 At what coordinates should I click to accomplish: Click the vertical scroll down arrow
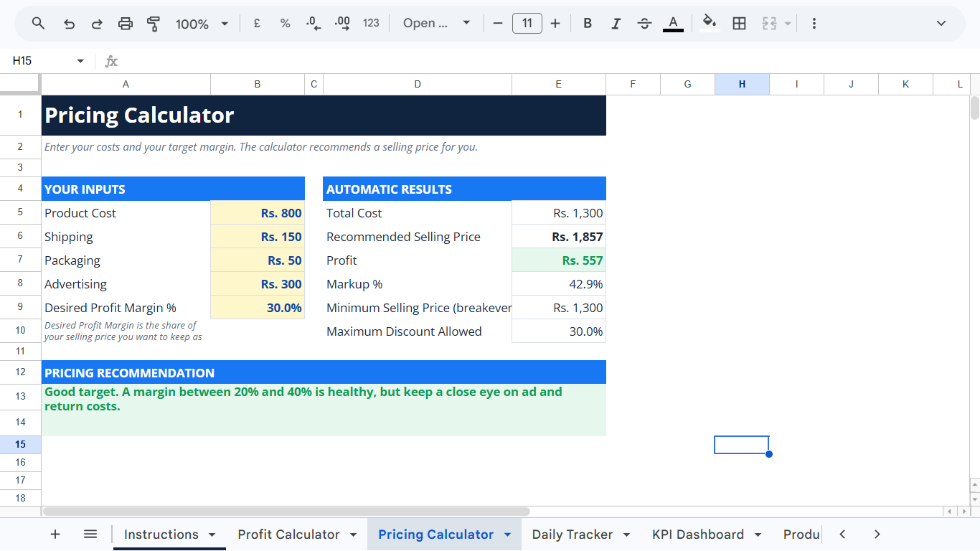pos(974,499)
